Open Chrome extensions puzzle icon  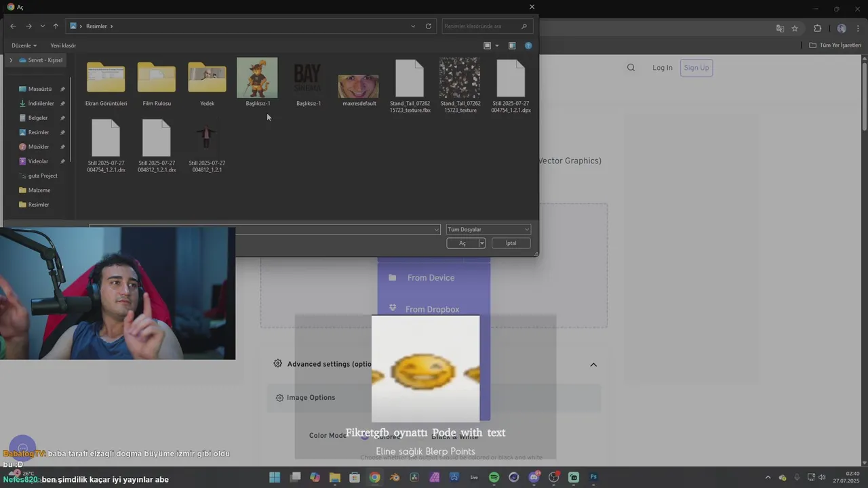pos(817,28)
